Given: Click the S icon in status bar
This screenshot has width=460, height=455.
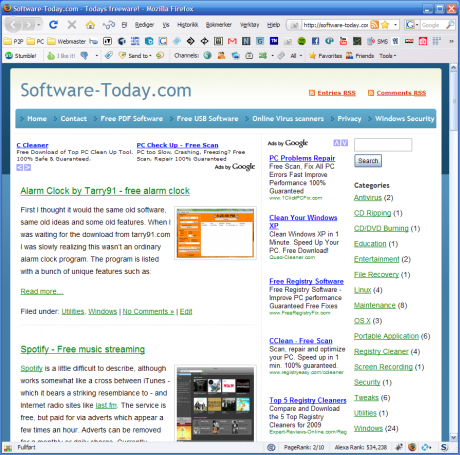Looking at the screenshot, I should [x=444, y=447].
